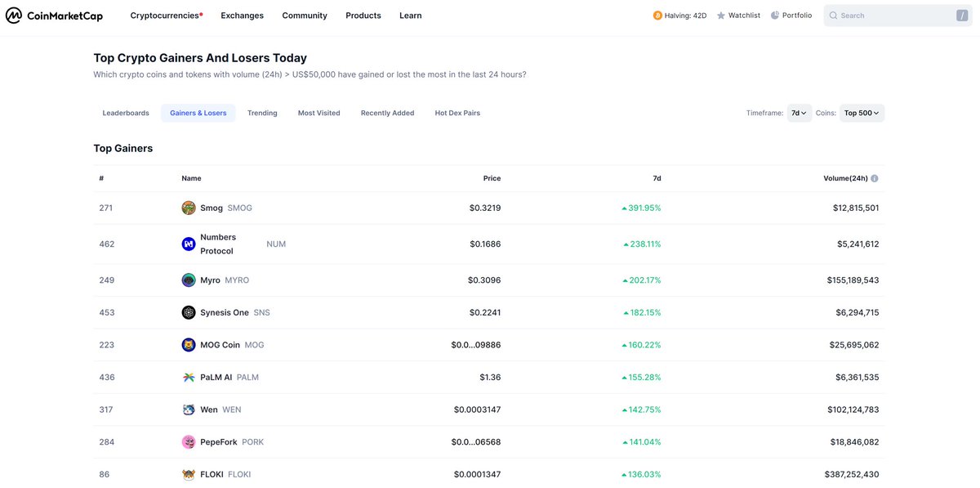Open the Watchlist link
Screen dimensions: 980x488
pyautogui.click(x=738, y=16)
